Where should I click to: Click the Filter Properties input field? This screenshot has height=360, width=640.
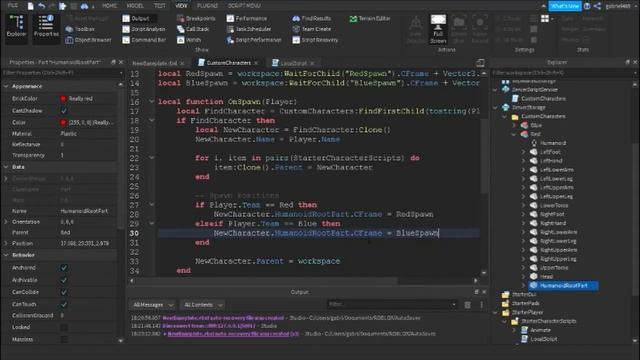point(62,73)
